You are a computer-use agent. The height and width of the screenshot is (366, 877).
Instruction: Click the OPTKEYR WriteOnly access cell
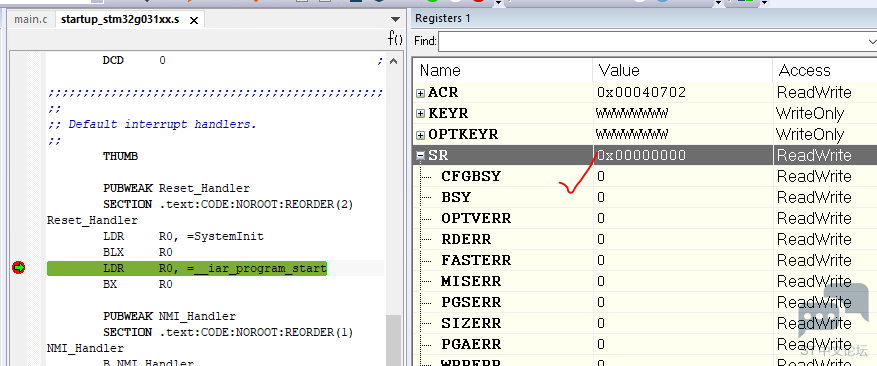coord(810,135)
